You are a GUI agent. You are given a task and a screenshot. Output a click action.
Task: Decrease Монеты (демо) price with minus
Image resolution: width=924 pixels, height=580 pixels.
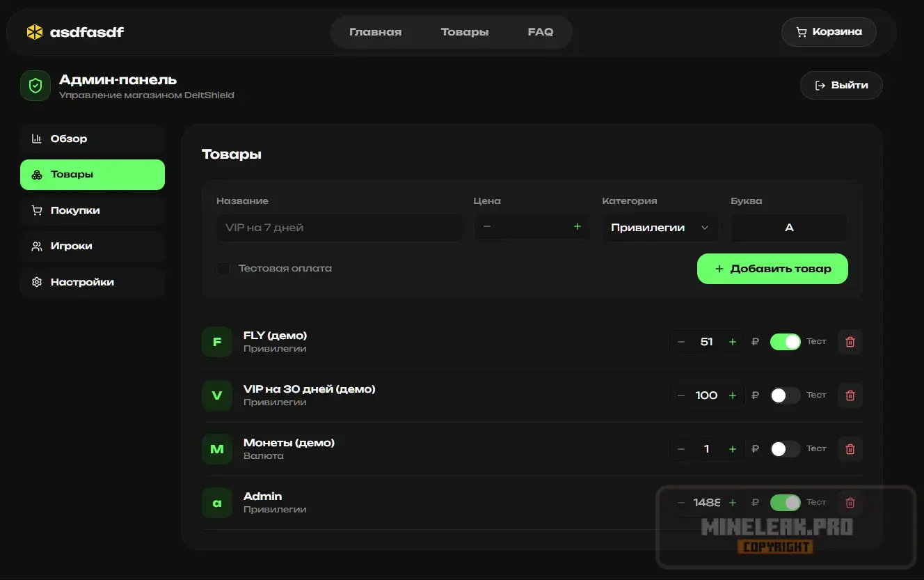(681, 449)
